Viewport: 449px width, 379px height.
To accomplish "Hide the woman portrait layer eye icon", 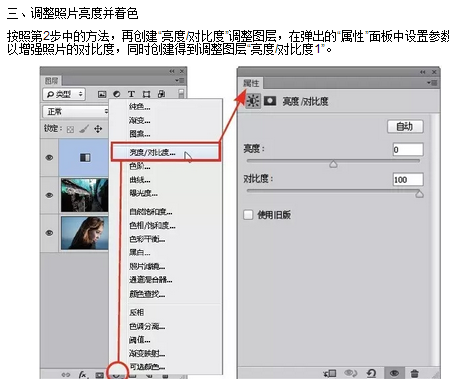I will [49, 233].
